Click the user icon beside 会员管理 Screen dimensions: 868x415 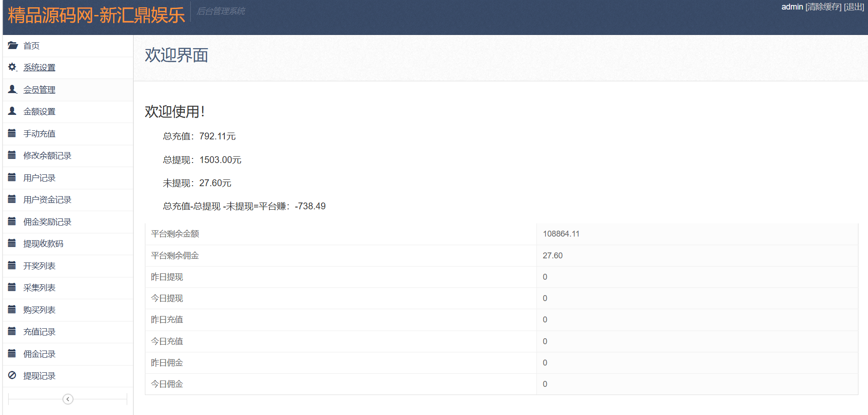pos(12,89)
